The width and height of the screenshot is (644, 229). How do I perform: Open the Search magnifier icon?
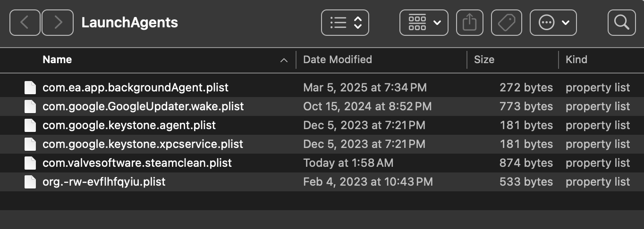pyautogui.click(x=621, y=23)
